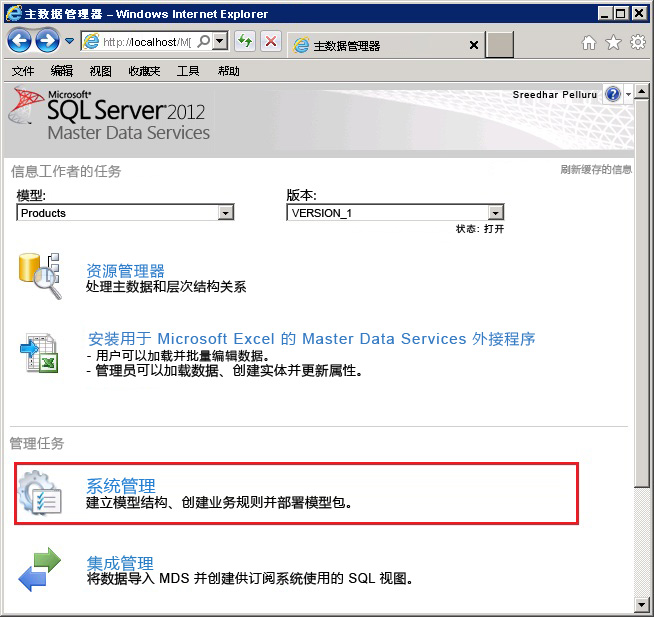654x617 pixels.
Task: Open the browser Home icon
Action: point(589,43)
